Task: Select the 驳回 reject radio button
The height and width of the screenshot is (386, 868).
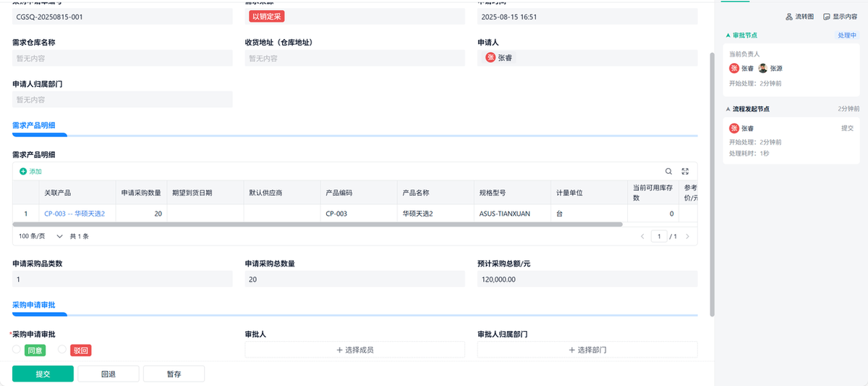Action: tap(62, 350)
